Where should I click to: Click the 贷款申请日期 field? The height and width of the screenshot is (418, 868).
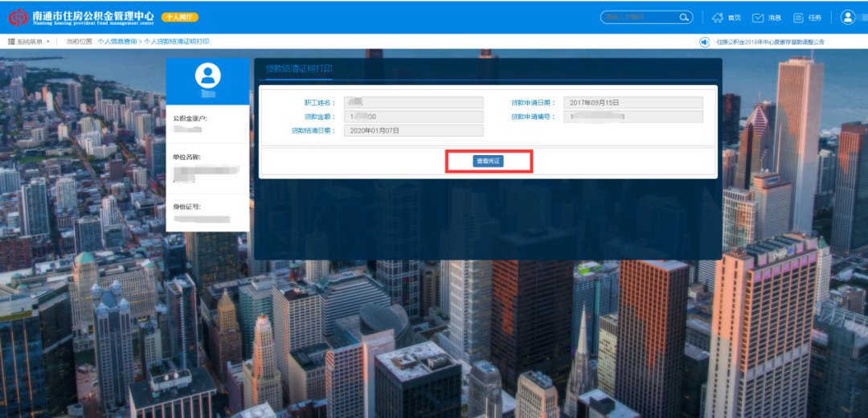tap(633, 103)
